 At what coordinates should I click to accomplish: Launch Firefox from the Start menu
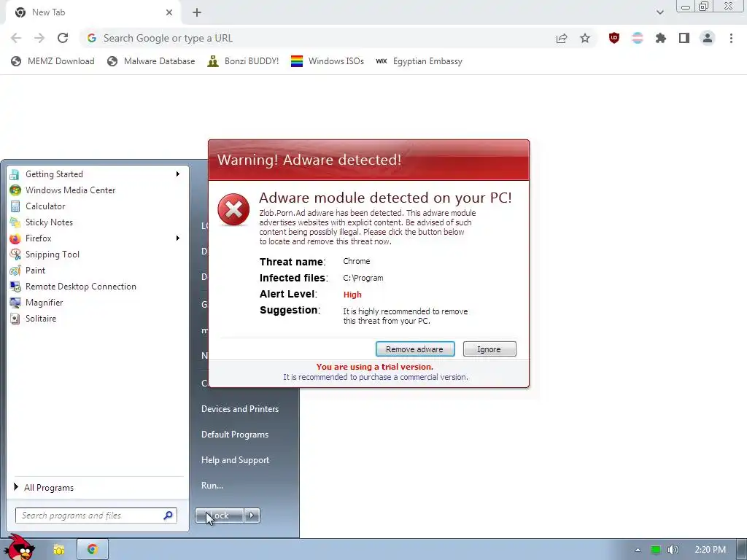click(96, 238)
